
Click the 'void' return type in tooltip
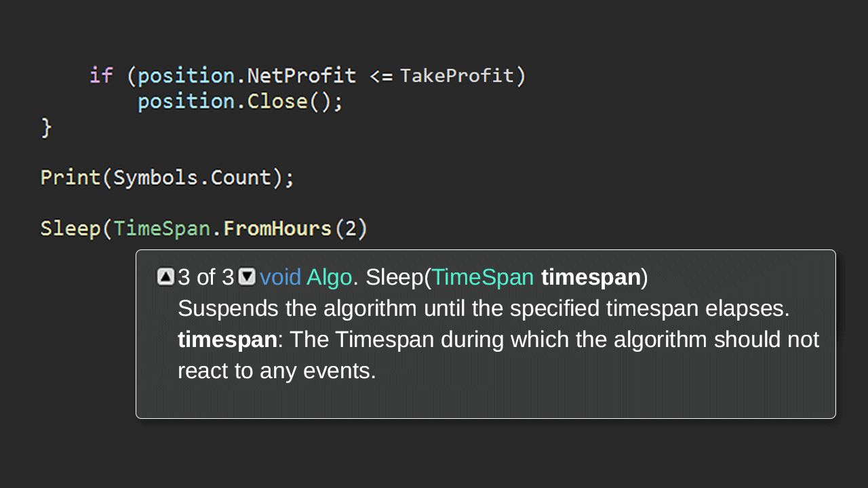point(280,277)
